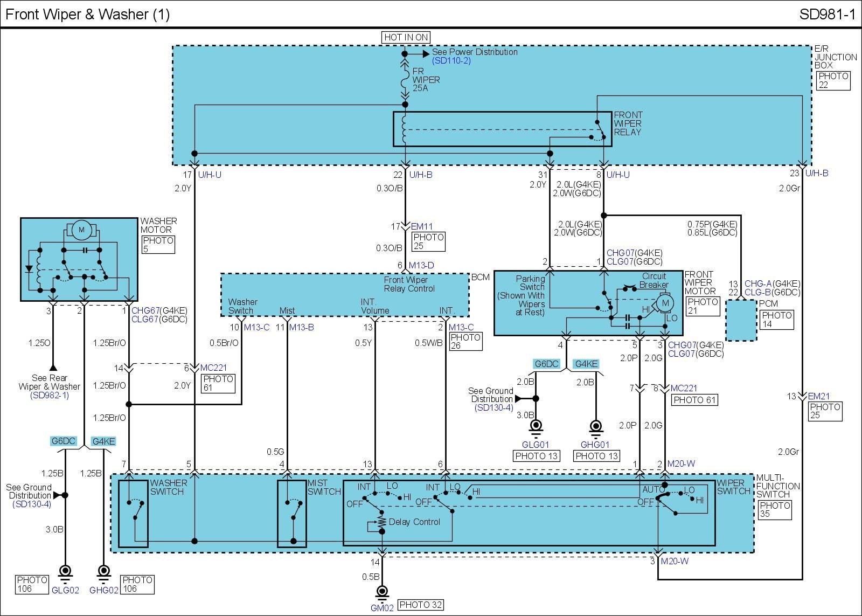862x616 pixels.
Task: Click the mist switch contact symbol
Action: coord(292,510)
